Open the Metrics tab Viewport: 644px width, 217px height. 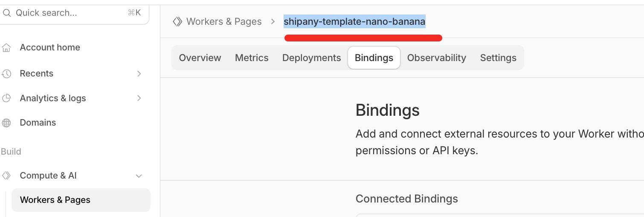coord(252,58)
